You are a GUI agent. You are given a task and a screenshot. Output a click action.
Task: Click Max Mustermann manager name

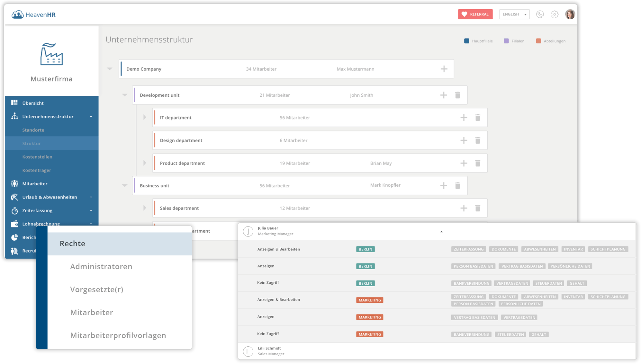click(355, 69)
